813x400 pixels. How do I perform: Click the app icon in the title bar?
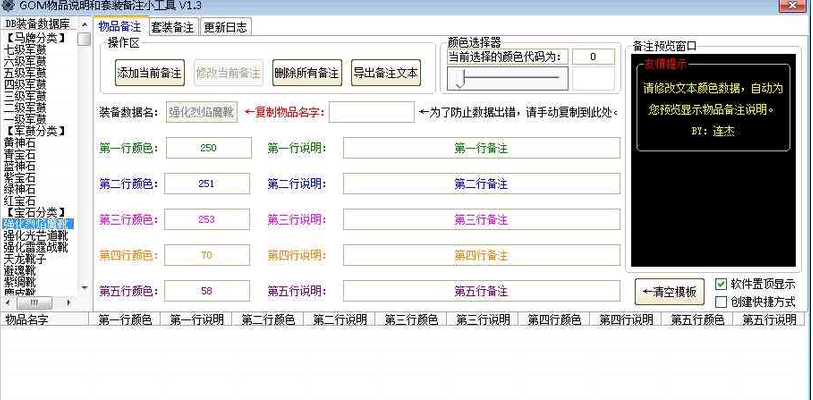8,6
